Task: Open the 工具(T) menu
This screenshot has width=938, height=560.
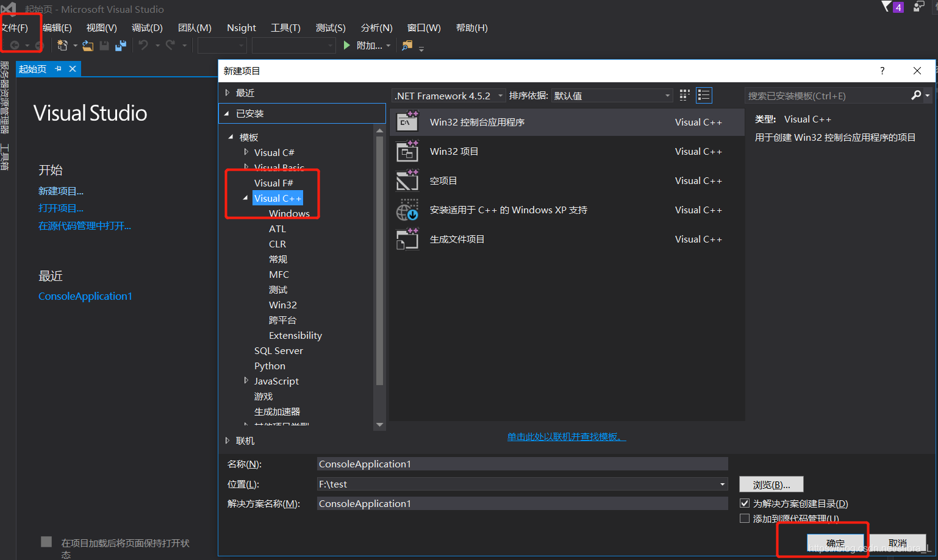Action: click(x=285, y=27)
